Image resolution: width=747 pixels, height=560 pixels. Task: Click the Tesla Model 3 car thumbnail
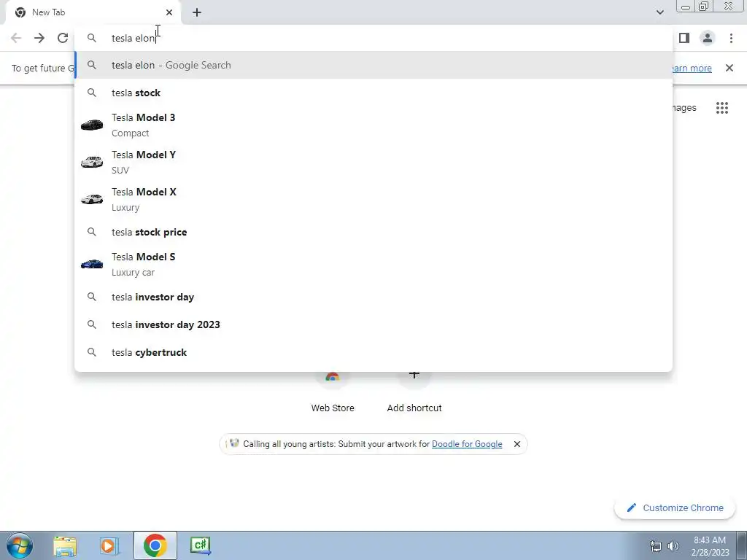pos(92,125)
